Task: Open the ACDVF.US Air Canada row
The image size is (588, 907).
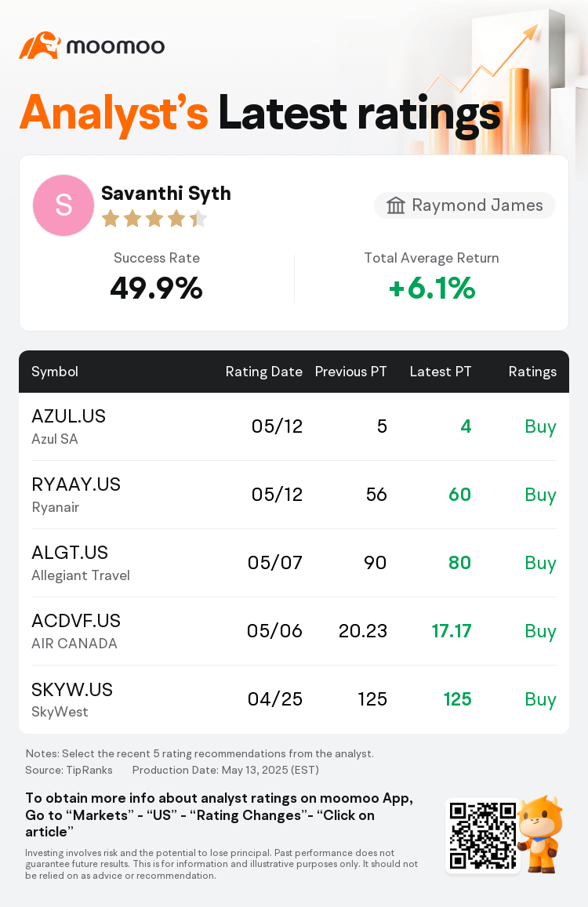Action: [294, 631]
